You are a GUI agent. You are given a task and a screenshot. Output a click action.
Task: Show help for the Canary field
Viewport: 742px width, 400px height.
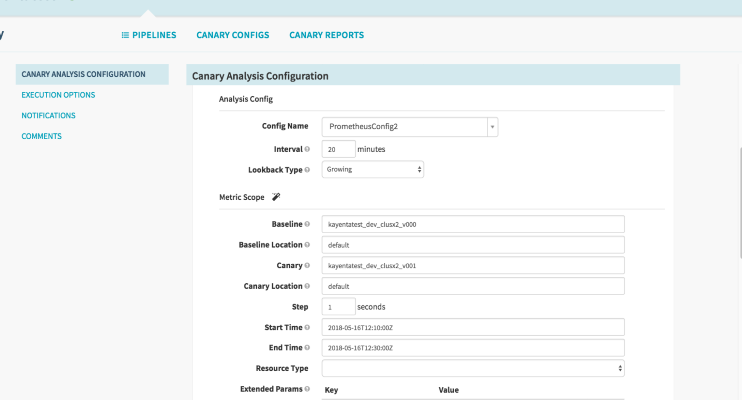point(307,266)
